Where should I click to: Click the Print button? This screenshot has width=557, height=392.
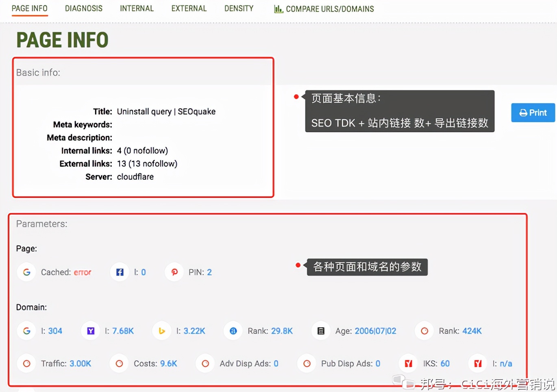coord(533,113)
